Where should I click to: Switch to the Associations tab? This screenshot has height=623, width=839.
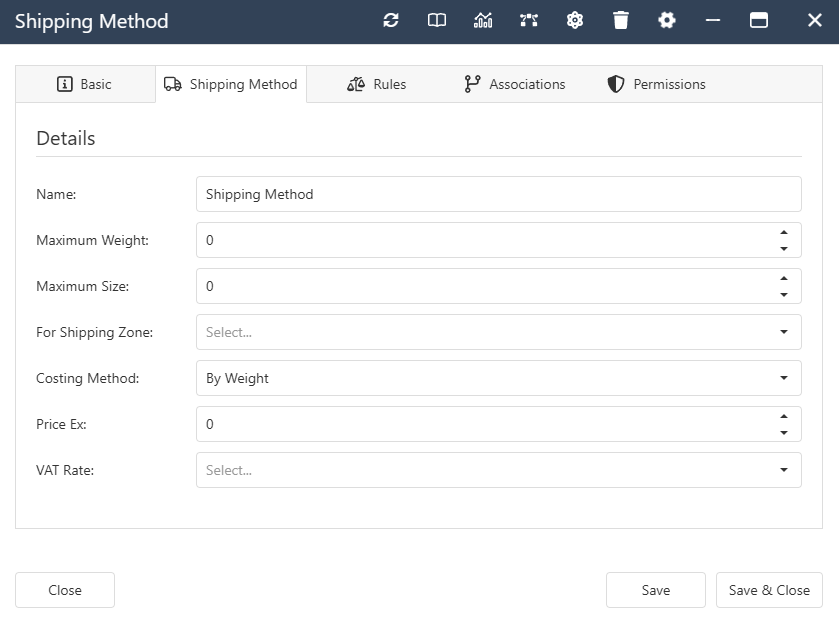point(514,84)
